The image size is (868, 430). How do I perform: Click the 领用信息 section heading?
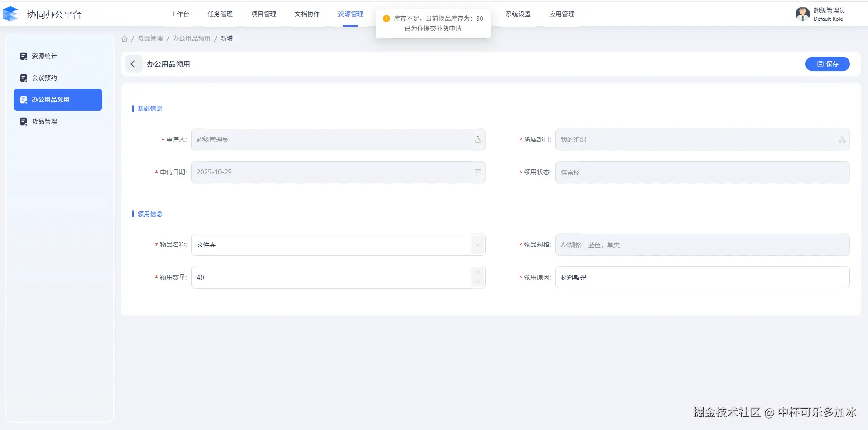[x=150, y=214]
